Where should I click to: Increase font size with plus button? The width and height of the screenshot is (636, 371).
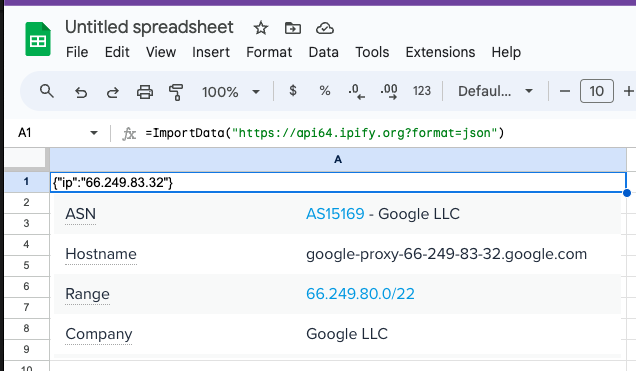coord(628,91)
